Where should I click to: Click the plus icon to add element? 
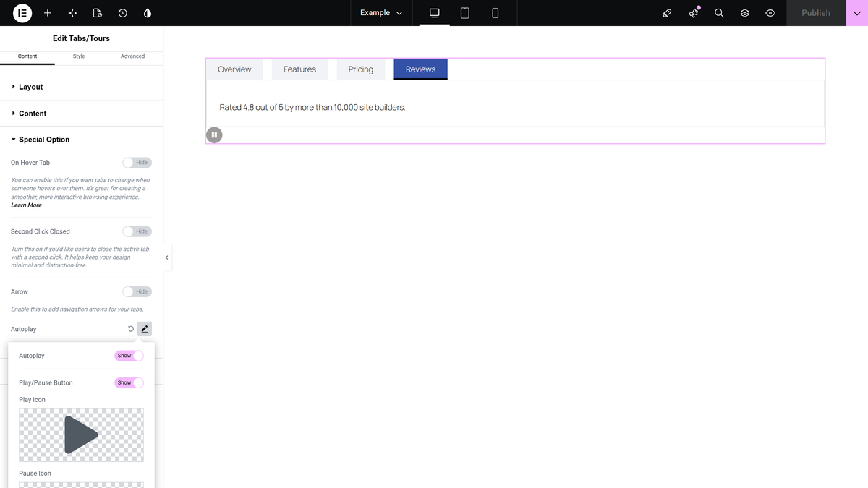pos(48,13)
